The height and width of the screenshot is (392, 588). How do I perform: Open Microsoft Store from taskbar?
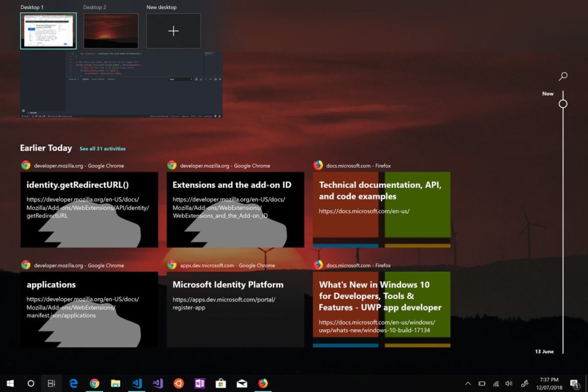221,383
